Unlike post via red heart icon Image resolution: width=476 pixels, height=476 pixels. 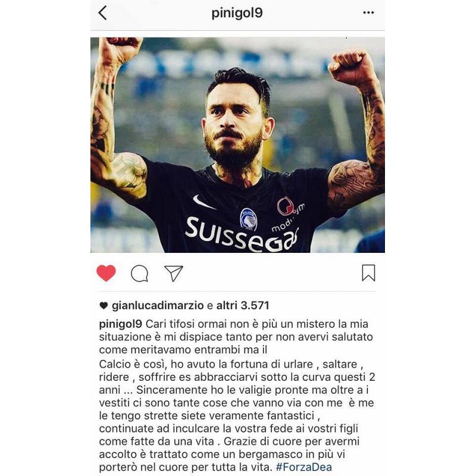[x=106, y=273]
